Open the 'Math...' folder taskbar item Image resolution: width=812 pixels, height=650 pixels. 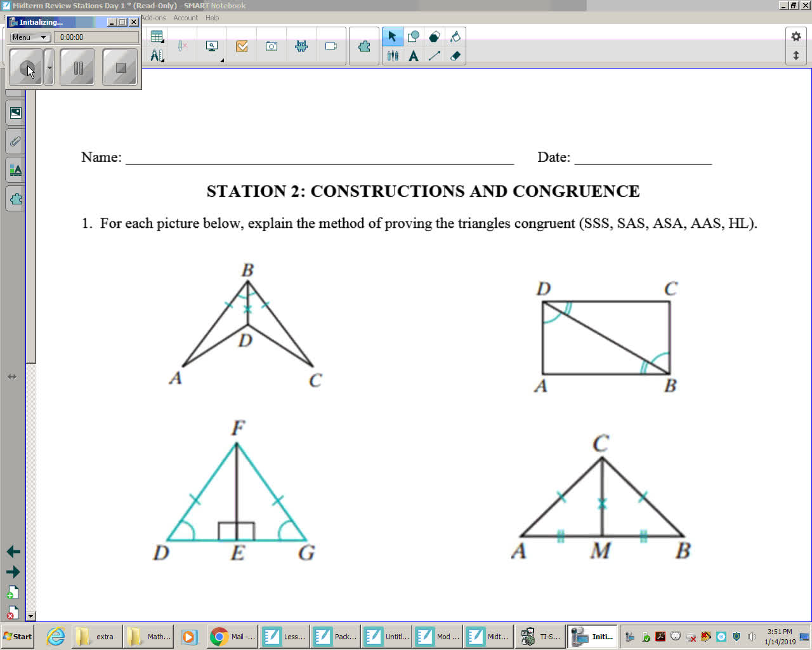click(148, 636)
